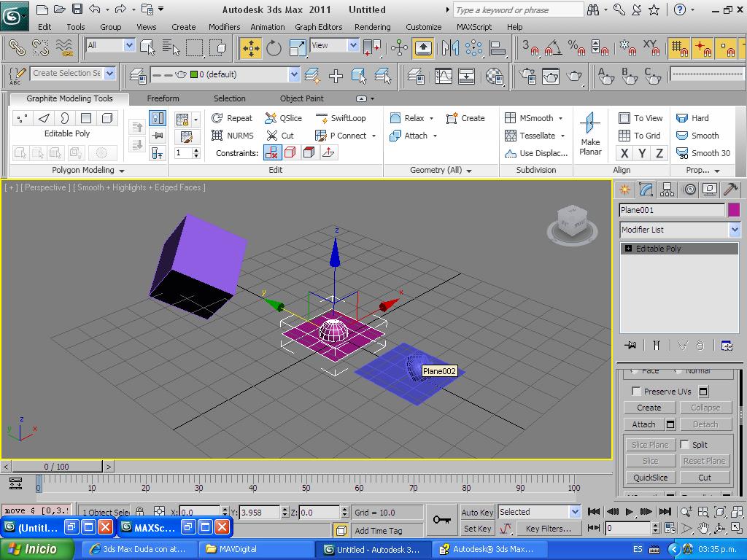The image size is (747, 560).
Task: Click the Key Filters button
Action: 548,529
